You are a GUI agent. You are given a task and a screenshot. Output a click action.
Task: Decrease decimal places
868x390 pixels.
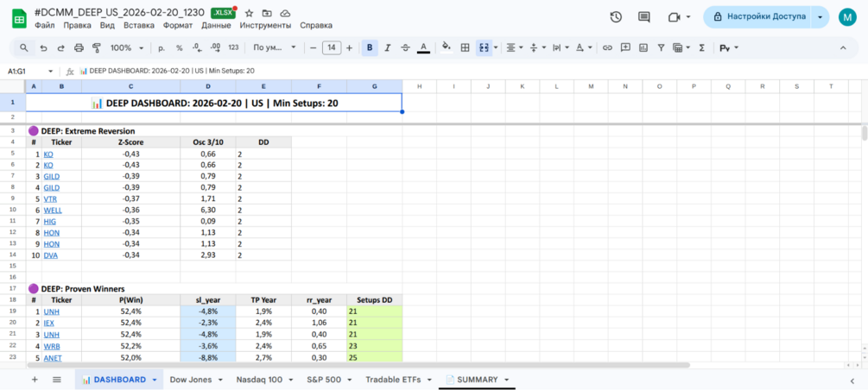tap(197, 48)
